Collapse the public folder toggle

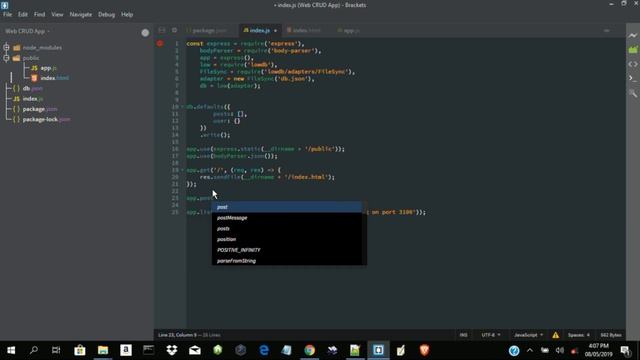[x=6, y=58]
